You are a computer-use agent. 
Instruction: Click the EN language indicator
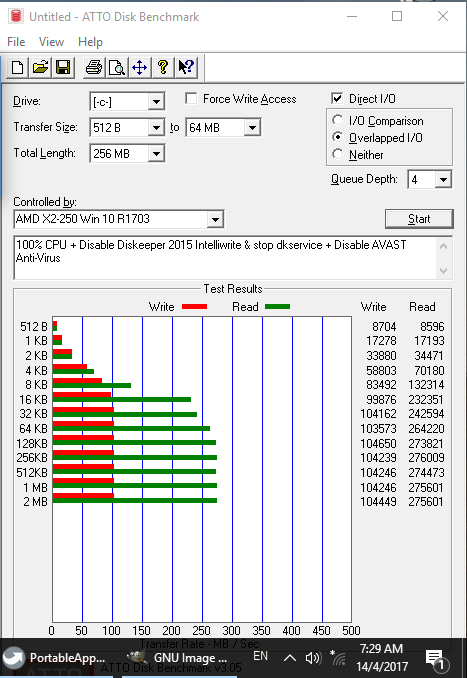pos(260,656)
